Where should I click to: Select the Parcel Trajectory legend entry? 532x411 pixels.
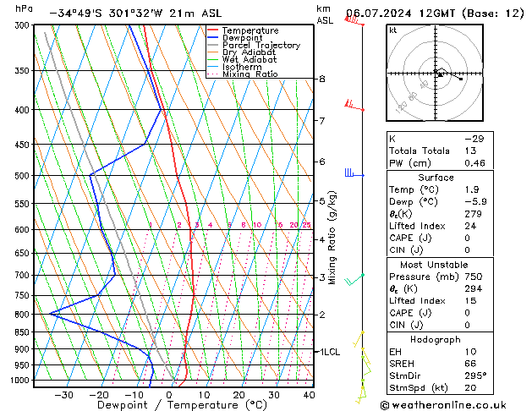260,46
